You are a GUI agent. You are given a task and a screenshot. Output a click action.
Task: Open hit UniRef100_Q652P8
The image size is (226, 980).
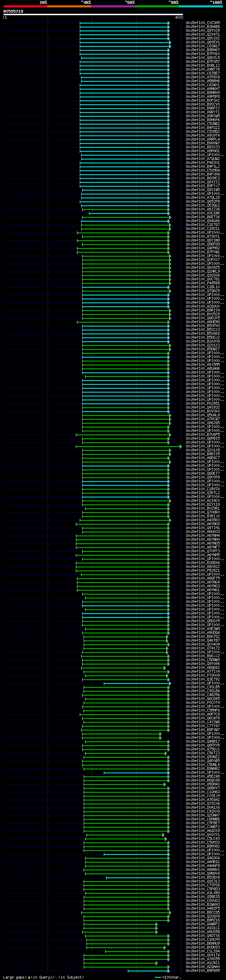click(203, 201)
